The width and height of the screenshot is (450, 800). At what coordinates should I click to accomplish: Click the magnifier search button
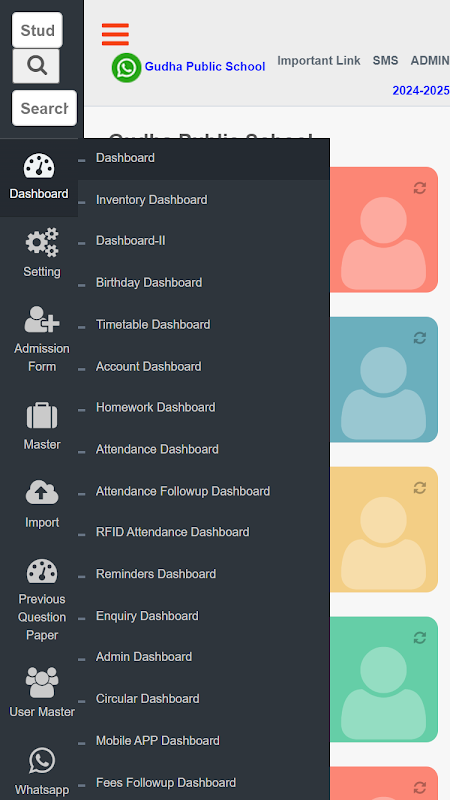pyautogui.click(x=36, y=66)
